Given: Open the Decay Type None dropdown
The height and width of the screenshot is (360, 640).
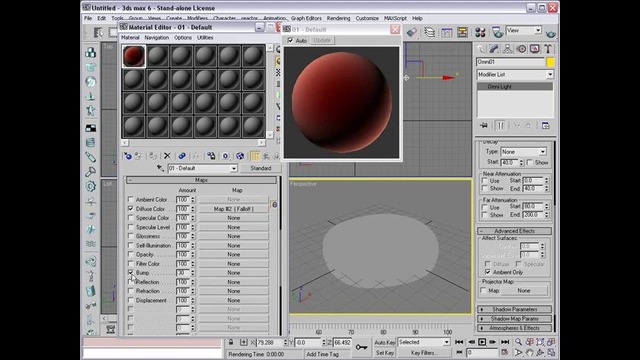Looking at the screenshot, I should click(542, 152).
